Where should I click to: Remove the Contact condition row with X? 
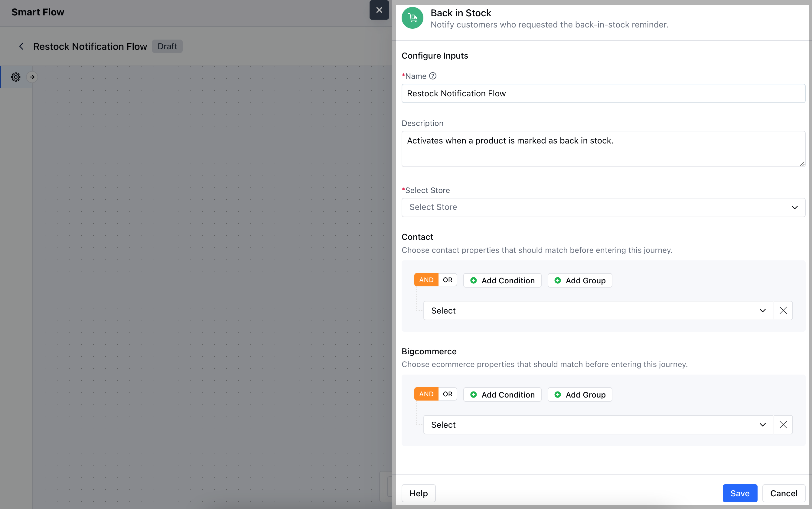[x=783, y=310]
